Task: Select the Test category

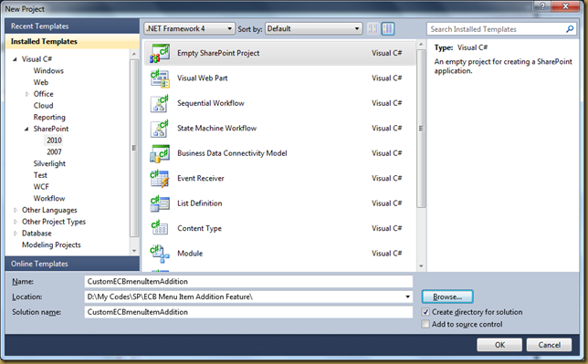Action: pyautogui.click(x=40, y=175)
